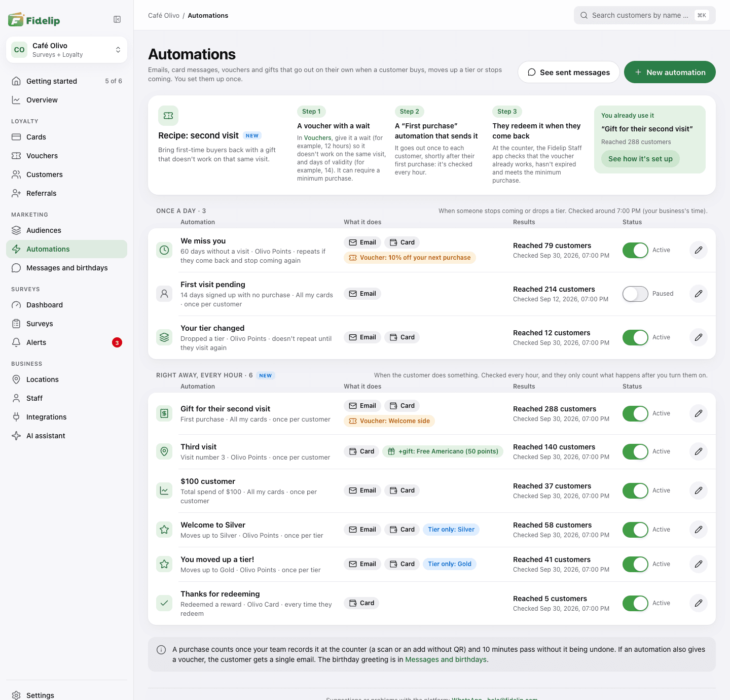Open the AI assistant page
This screenshot has height=700, width=730.
pos(66,436)
